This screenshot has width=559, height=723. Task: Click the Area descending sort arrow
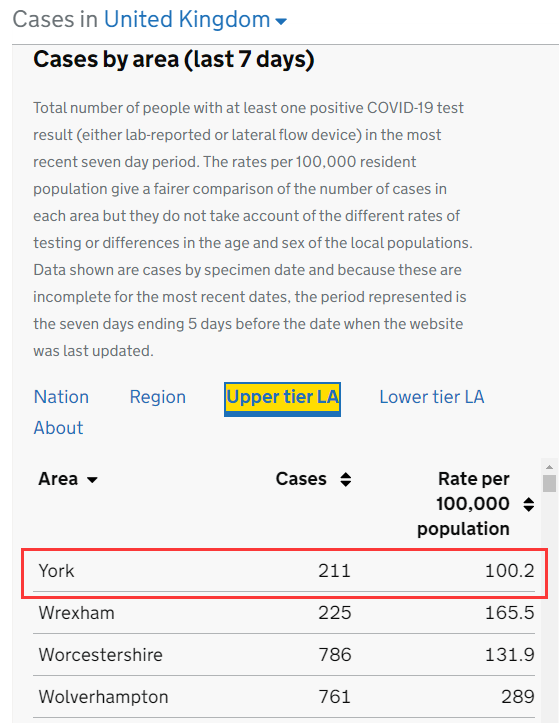pos(92,480)
